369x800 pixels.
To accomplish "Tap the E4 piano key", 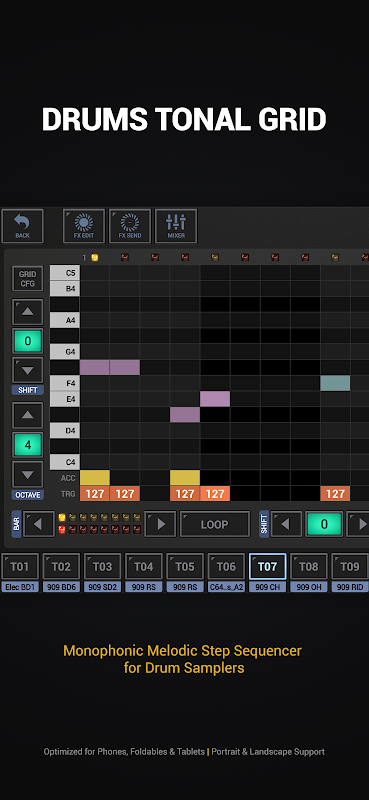I will (x=65, y=399).
